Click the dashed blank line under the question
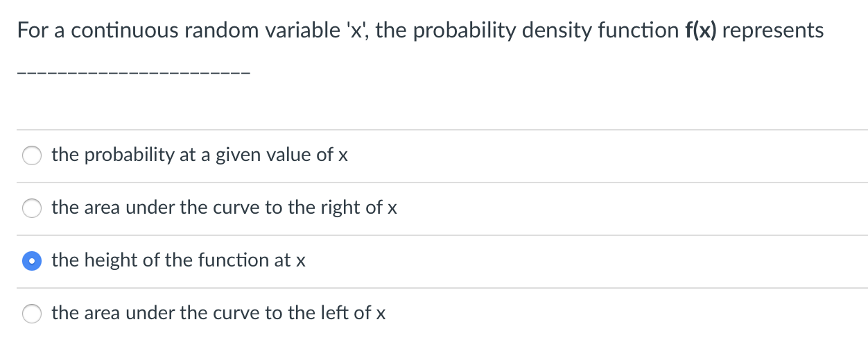 (133, 73)
